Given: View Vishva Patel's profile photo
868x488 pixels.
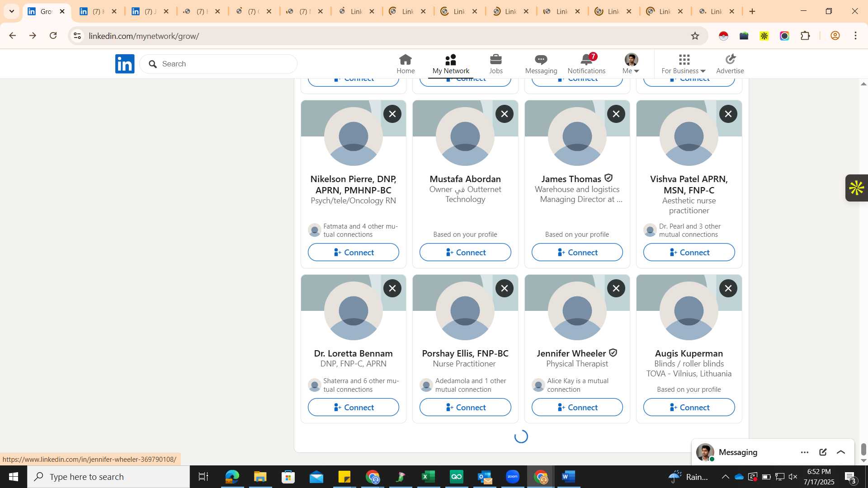Looking at the screenshot, I should 689,136.
